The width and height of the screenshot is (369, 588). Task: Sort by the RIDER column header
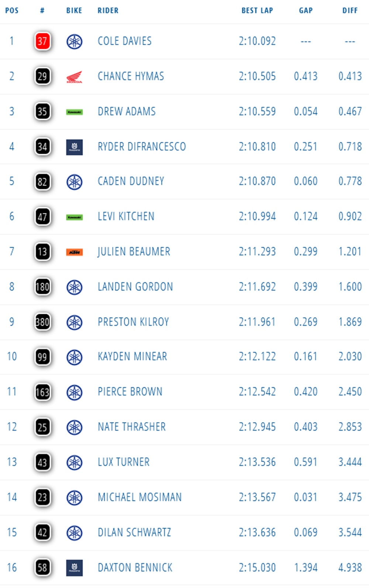point(108,10)
